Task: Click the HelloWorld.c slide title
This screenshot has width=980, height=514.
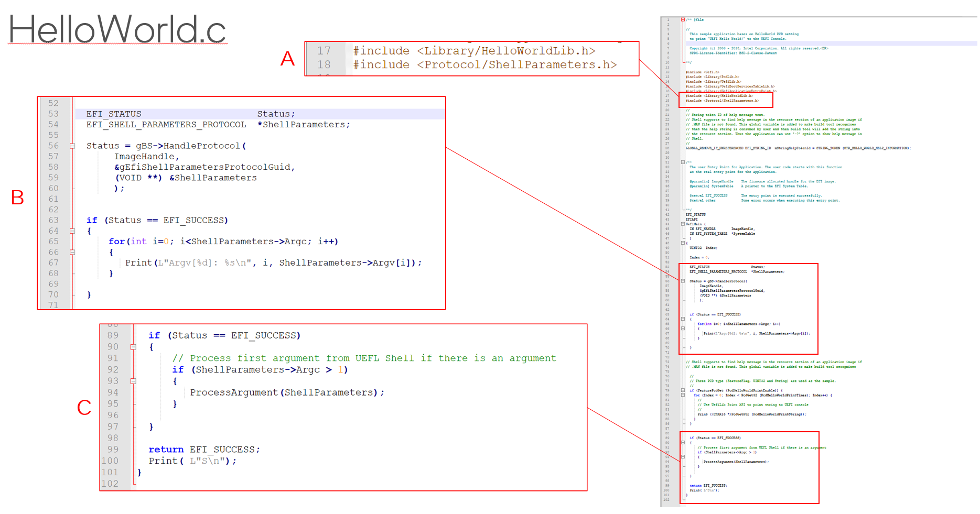Action: (117, 29)
